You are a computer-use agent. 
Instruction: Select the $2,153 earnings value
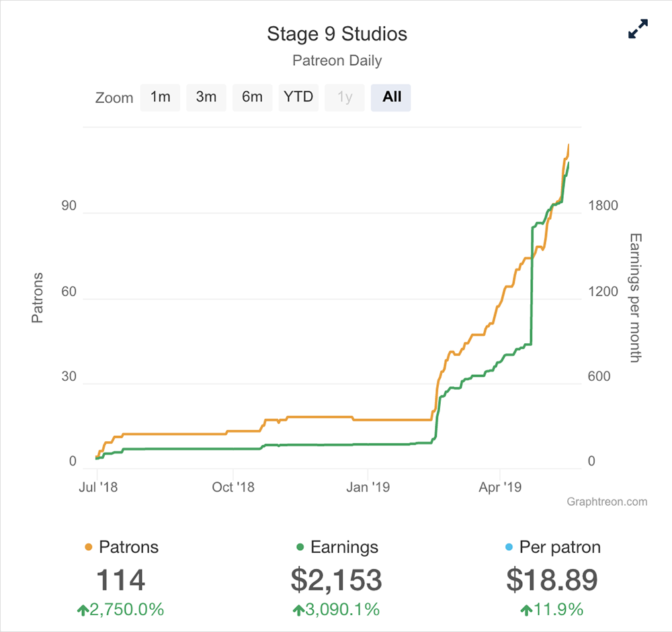(x=337, y=580)
